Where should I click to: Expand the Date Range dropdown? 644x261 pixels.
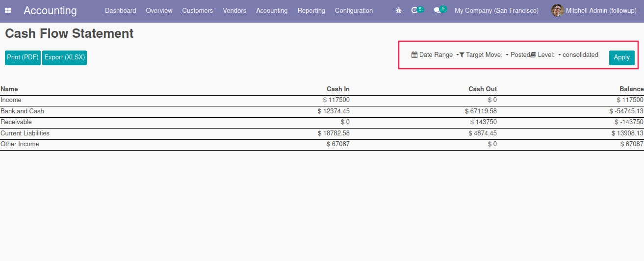point(435,55)
